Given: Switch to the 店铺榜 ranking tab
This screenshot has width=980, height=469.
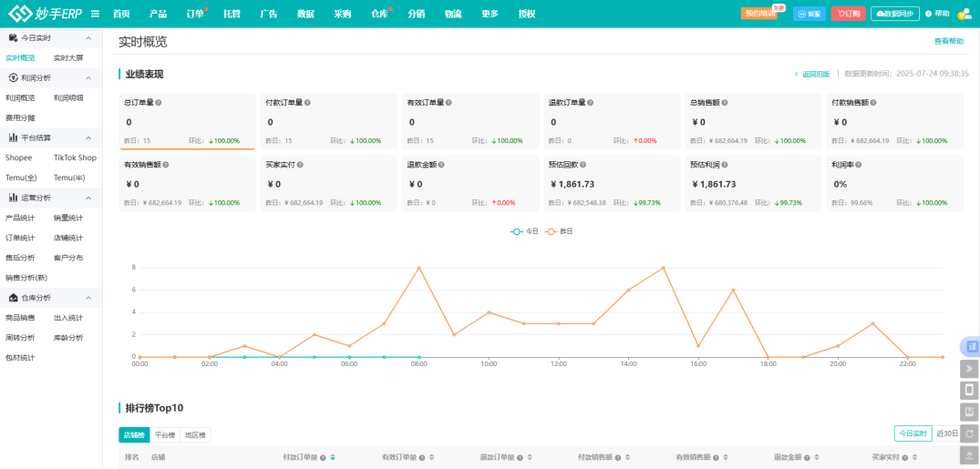Looking at the screenshot, I should [134, 434].
